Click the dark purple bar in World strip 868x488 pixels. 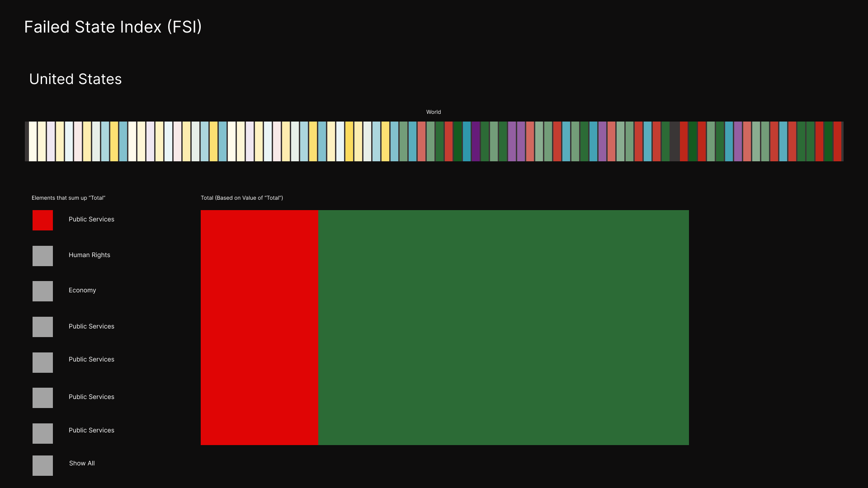click(x=476, y=141)
